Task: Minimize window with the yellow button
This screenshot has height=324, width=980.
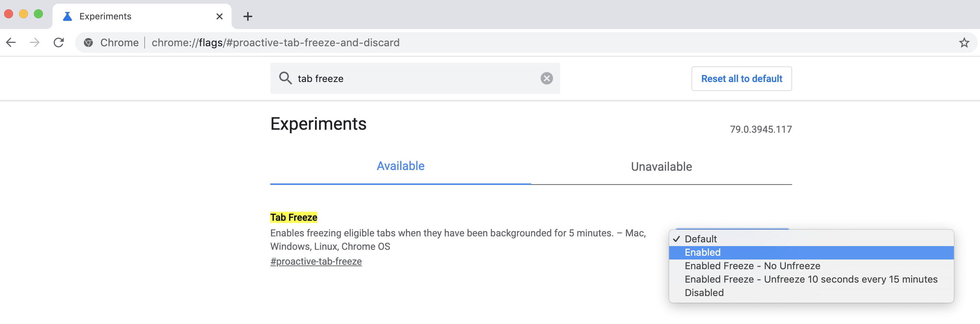Action: point(23,14)
